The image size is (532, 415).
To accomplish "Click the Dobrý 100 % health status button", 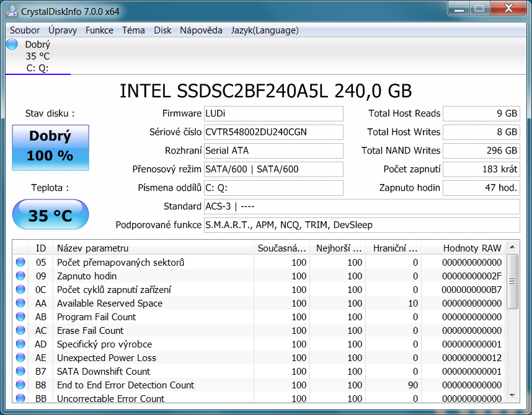I will 50,147.
